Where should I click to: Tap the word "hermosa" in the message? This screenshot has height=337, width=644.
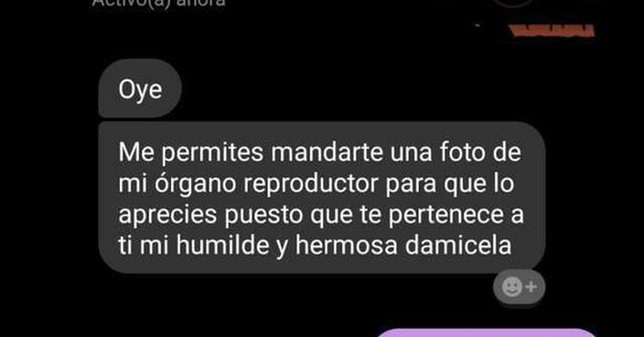[x=346, y=245]
